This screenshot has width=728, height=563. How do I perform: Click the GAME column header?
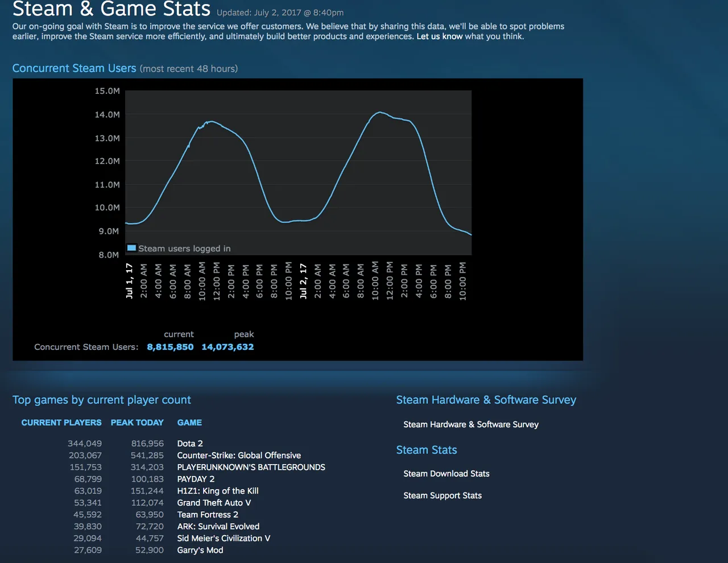click(189, 423)
